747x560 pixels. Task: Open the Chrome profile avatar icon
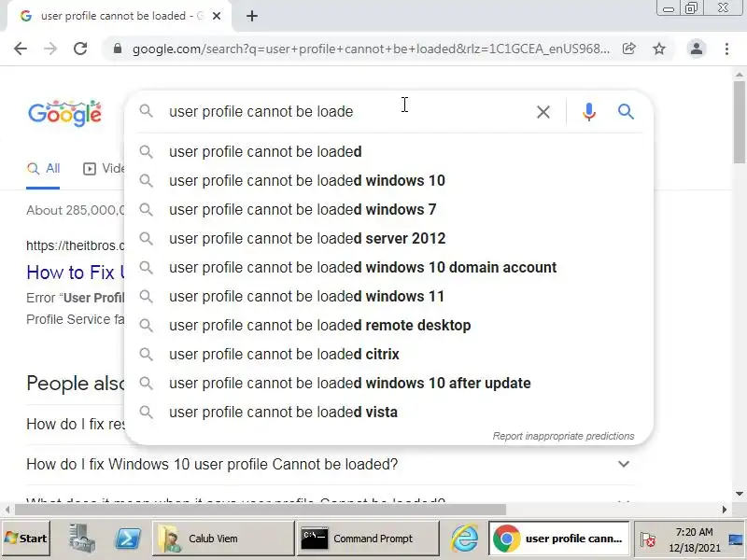pyautogui.click(x=696, y=49)
